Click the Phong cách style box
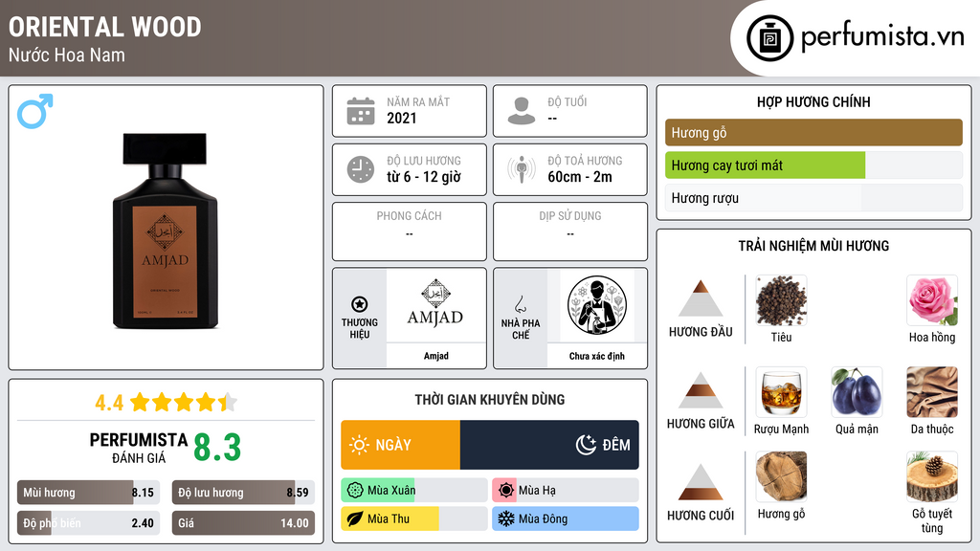 click(x=410, y=231)
